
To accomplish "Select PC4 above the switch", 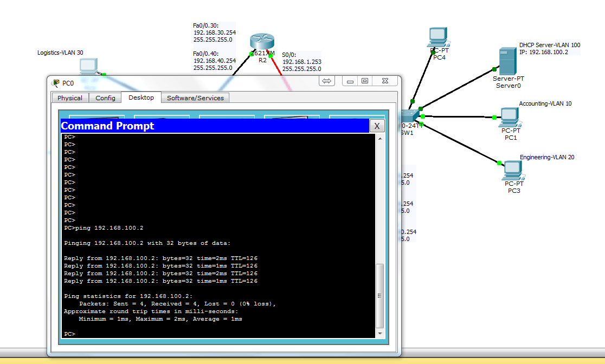I will [x=437, y=36].
